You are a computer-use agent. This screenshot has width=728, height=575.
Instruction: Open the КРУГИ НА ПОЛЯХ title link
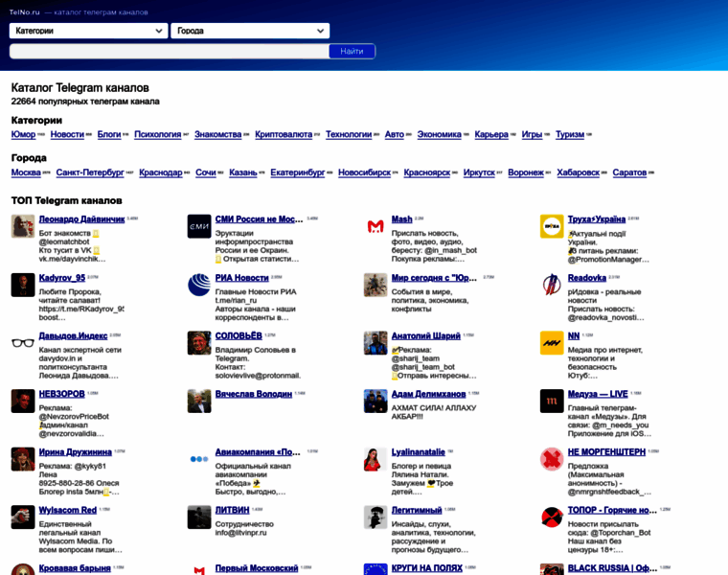click(x=426, y=568)
